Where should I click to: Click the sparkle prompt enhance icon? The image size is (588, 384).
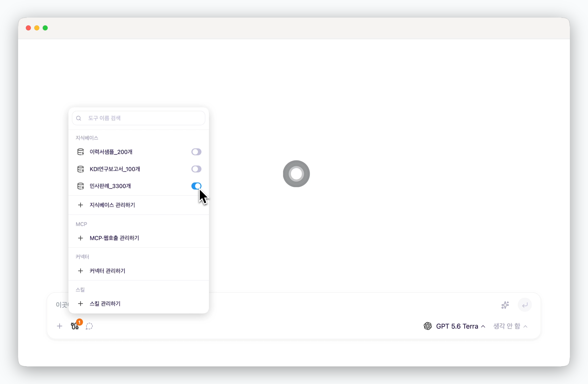pos(505,305)
